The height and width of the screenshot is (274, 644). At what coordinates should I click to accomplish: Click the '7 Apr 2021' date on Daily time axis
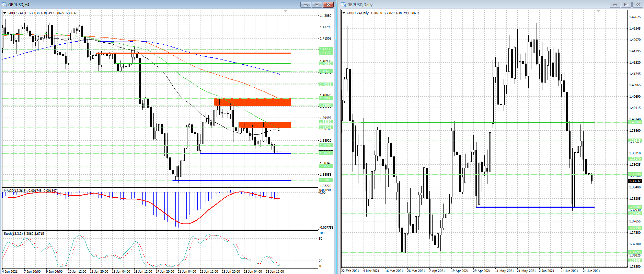437,271
